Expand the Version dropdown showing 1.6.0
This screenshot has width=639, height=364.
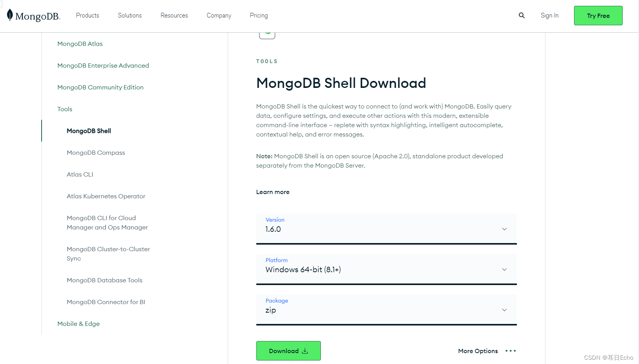[x=504, y=229]
